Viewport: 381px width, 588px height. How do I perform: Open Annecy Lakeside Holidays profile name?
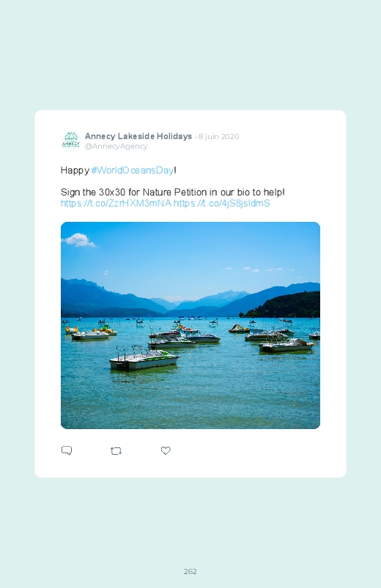(138, 136)
